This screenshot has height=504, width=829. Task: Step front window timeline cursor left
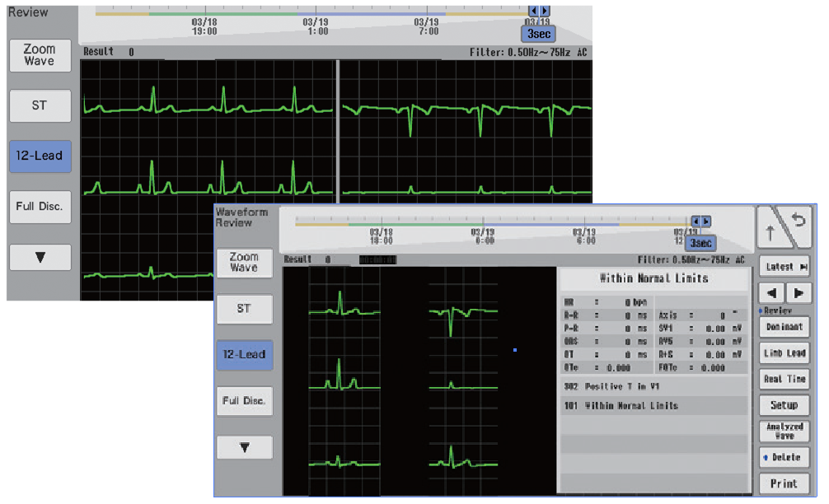coord(772,293)
